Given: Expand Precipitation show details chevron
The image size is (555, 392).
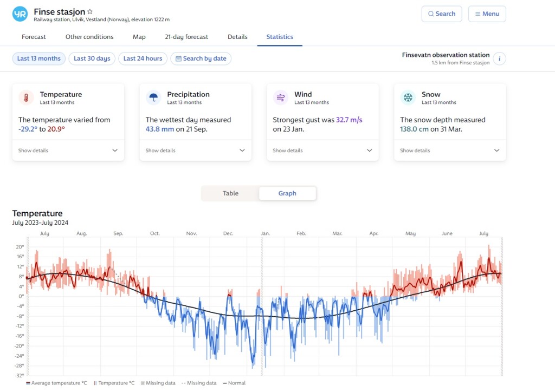Looking at the screenshot, I should point(242,151).
